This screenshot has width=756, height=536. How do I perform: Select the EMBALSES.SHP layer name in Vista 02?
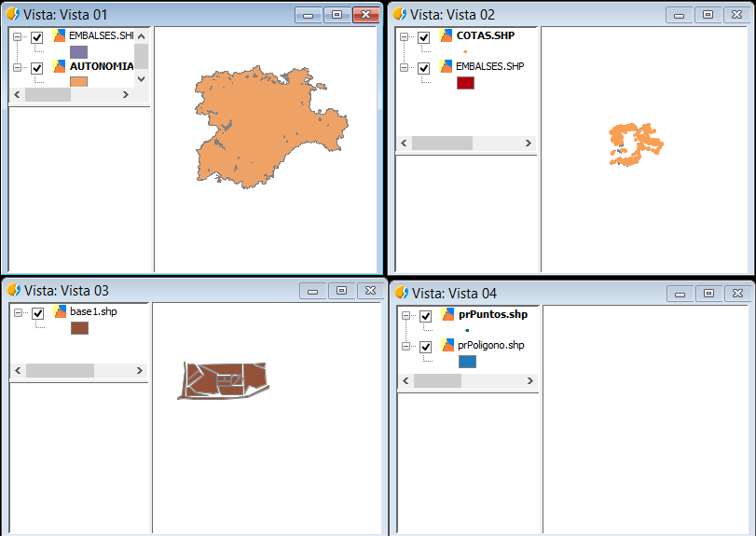coord(489,67)
